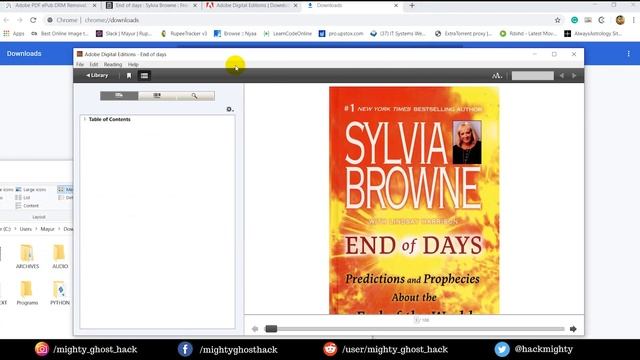The height and width of the screenshot is (360, 640).
Task: Open the AUDIO folder in File Explorer
Action: pos(60,257)
